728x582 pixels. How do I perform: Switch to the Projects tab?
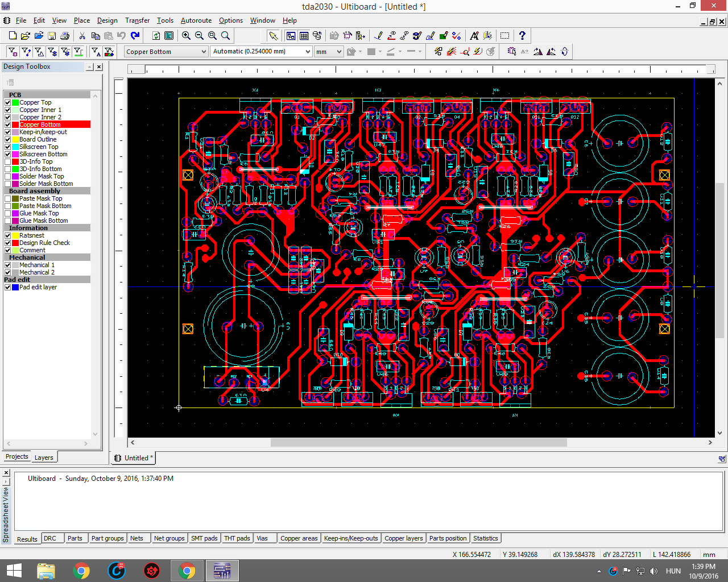click(x=16, y=457)
